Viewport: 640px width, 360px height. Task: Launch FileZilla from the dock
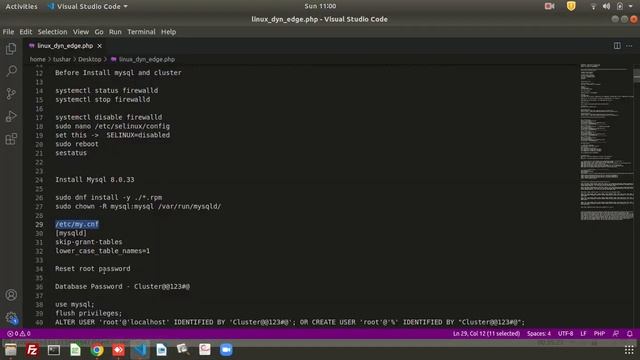pos(32,350)
